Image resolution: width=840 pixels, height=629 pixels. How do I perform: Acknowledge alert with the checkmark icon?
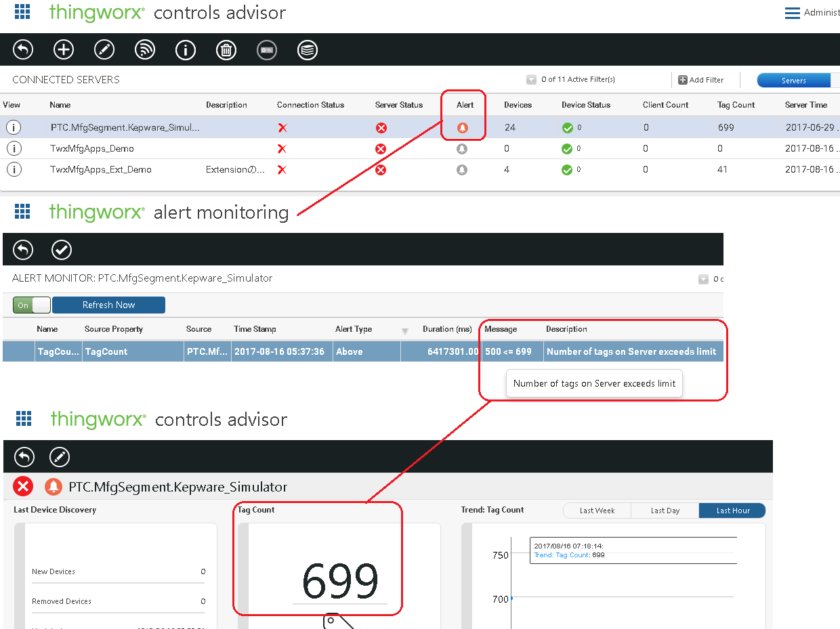pos(62,250)
